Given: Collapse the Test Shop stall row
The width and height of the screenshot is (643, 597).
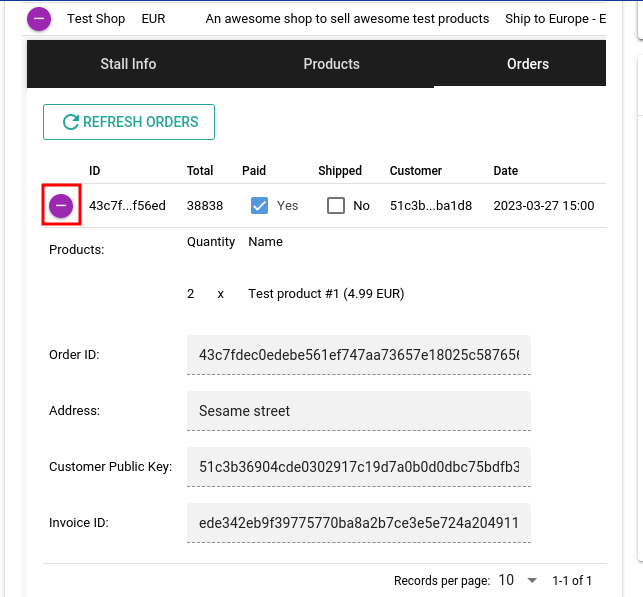Looking at the screenshot, I should (x=38, y=19).
